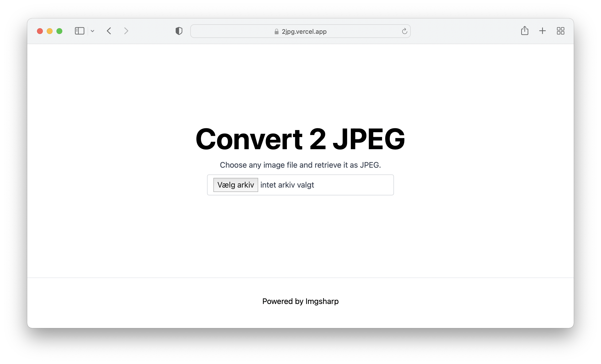601x364 pixels.
Task: Click the 'intet arkiv valgt' text
Action: point(287,185)
